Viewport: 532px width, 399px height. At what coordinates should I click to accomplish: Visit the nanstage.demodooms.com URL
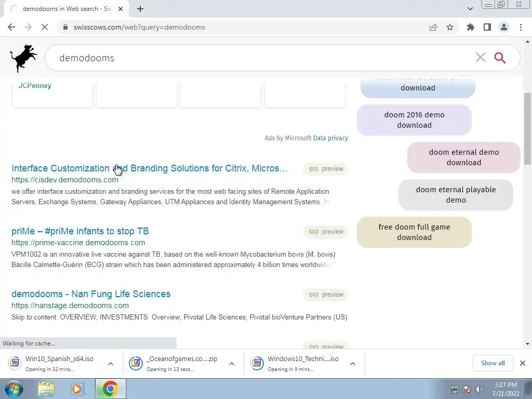tap(70, 305)
